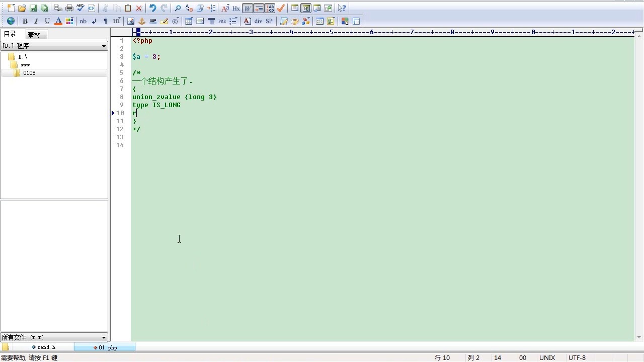Click the Open file folder icon
Screen dimensions: 644x362
(22, 8)
